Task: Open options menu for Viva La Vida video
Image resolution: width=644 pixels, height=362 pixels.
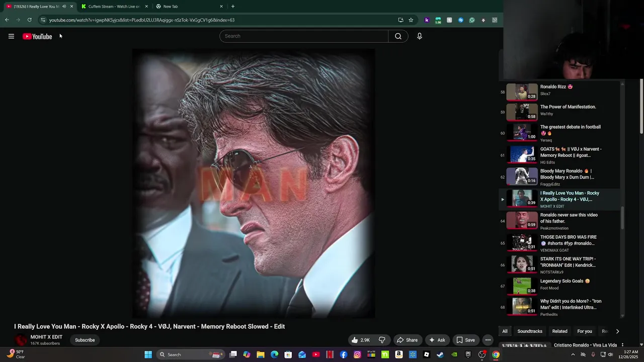Action: (623, 345)
